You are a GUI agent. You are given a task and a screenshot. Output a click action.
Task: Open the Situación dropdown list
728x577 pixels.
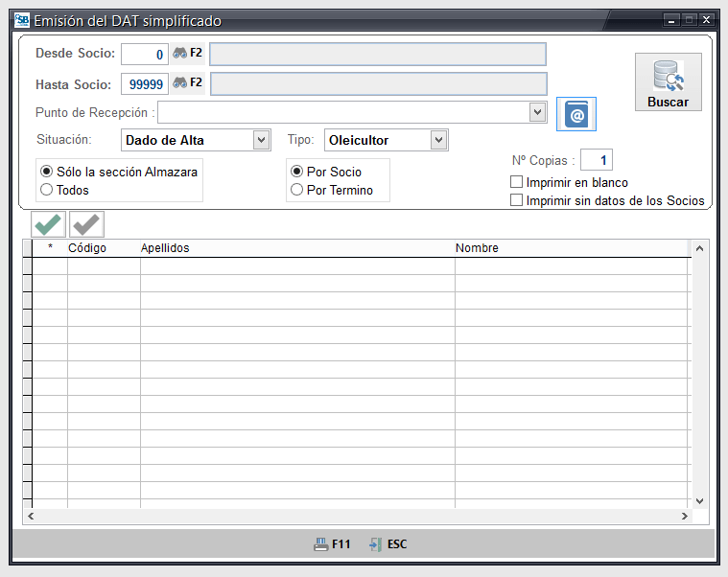261,141
